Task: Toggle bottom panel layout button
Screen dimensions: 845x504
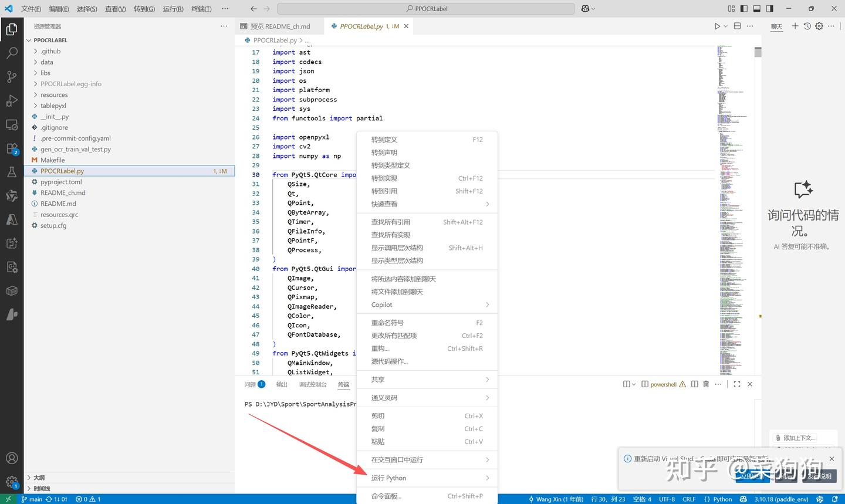Action: click(x=757, y=9)
